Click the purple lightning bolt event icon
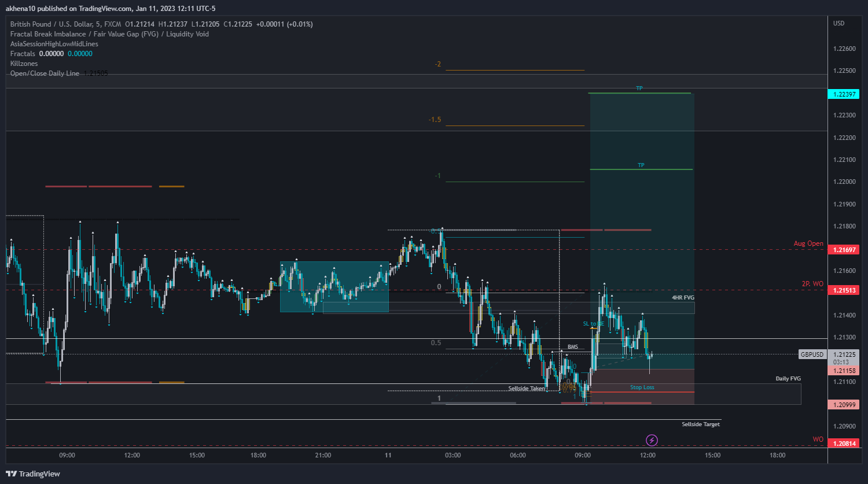 [652, 441]
